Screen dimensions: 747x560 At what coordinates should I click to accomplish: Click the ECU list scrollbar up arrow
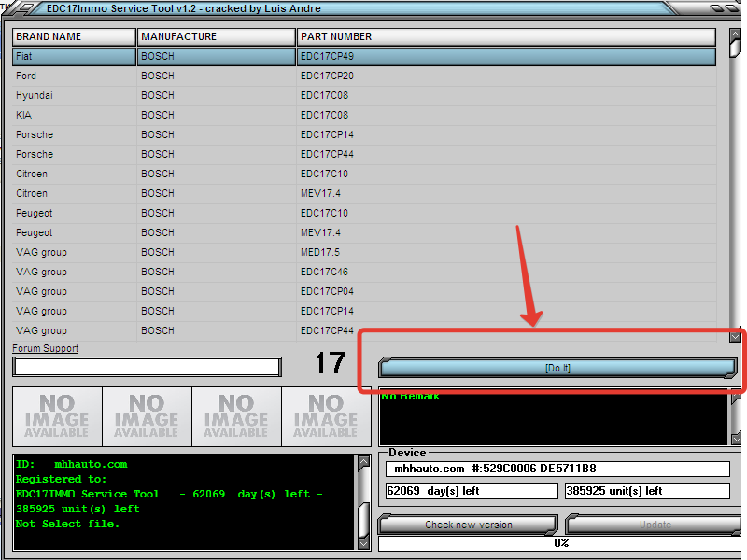pyautogui.click(x=735, y=34)
